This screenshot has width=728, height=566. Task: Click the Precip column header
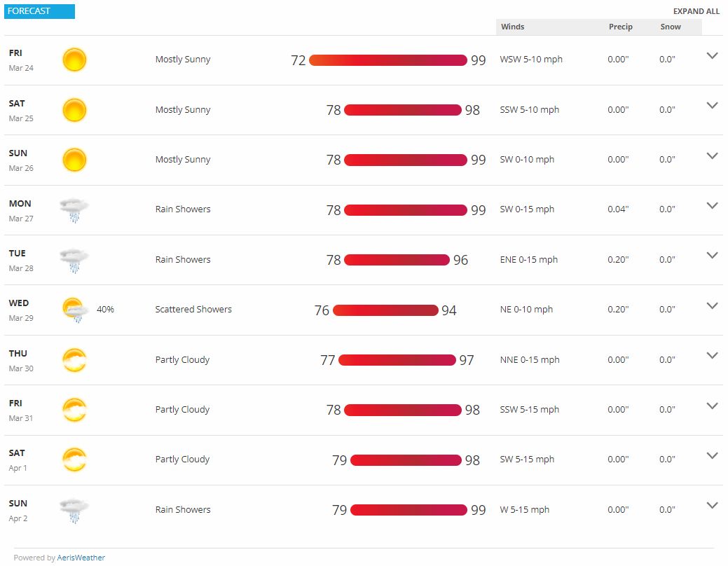(620, 27)
